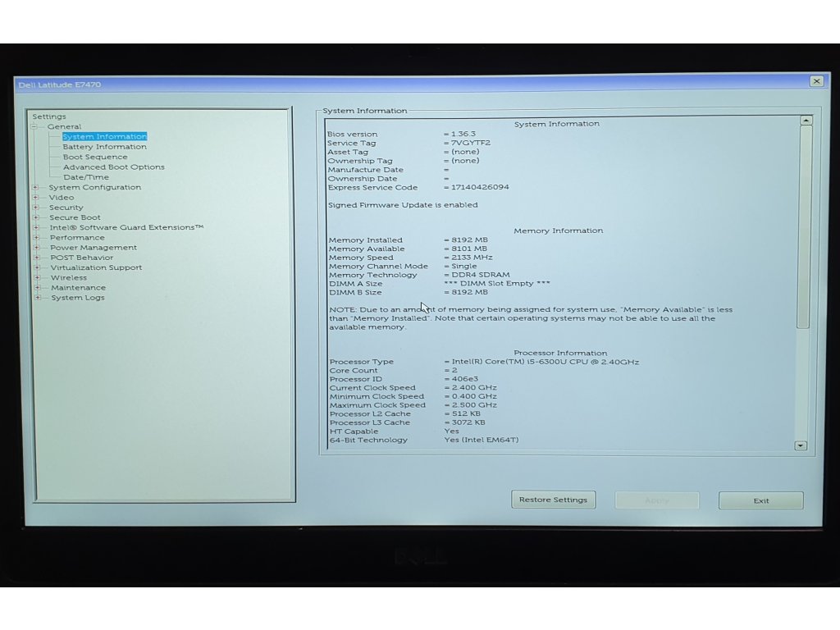
Task: Select the System Information tree item
Action: [104, 137]
